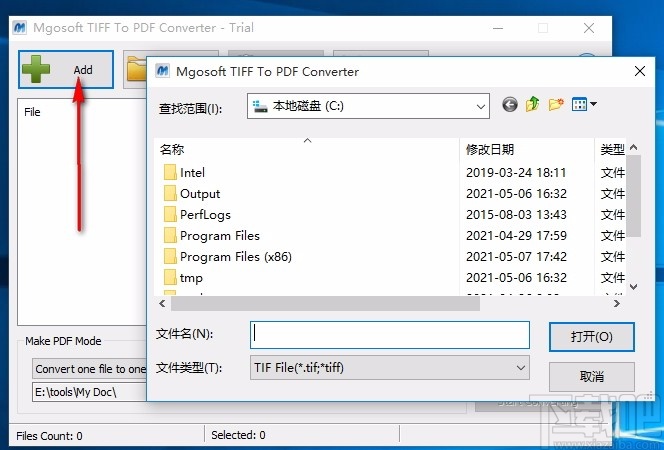Click date 2021-05-07 17:42 cell
The width and height of the screenshot is (664, 450).
click(x=516, y=257)
